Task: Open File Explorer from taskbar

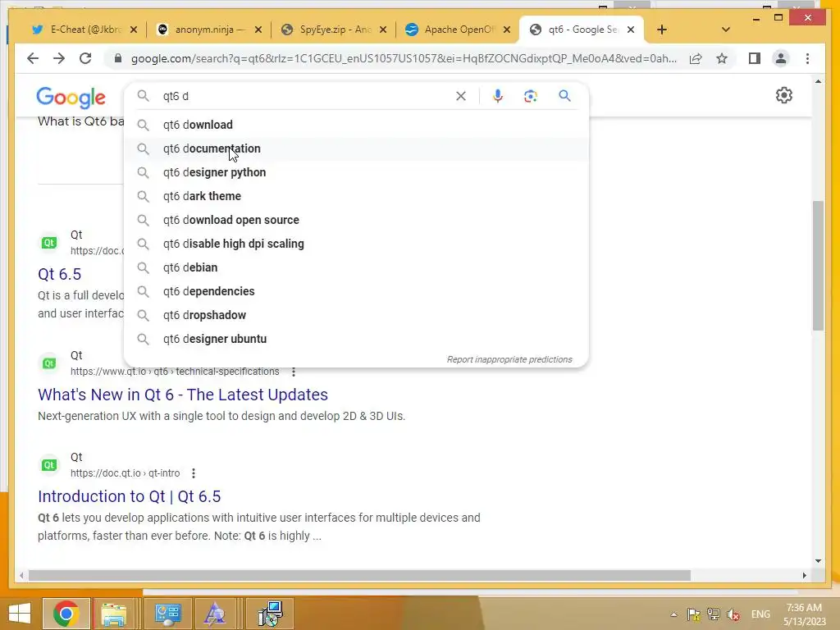Action: coord(113,614)
